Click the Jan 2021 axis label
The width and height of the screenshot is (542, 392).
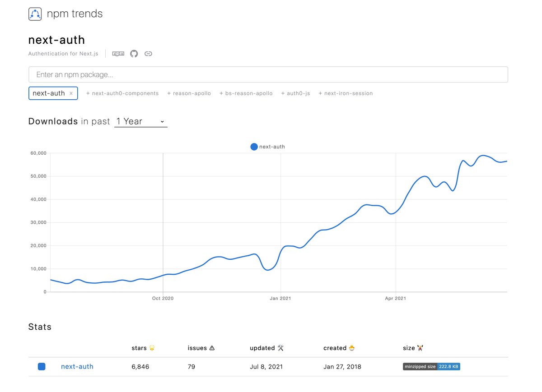[x=280, y=298]
